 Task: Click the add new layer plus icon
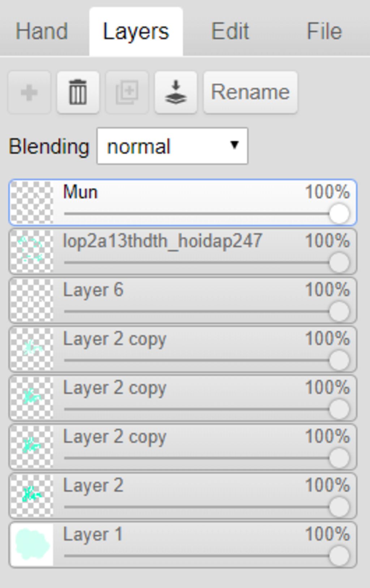pos(29,93)
